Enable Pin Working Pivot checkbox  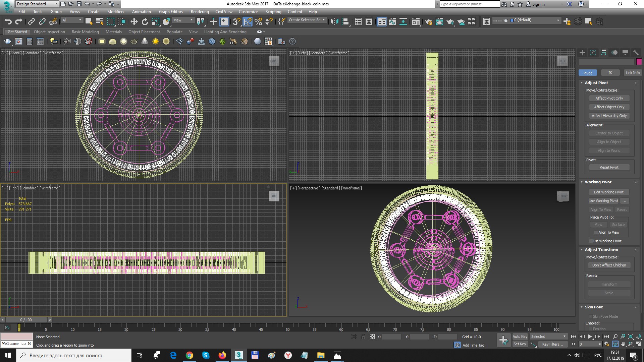tap(591, 241)
